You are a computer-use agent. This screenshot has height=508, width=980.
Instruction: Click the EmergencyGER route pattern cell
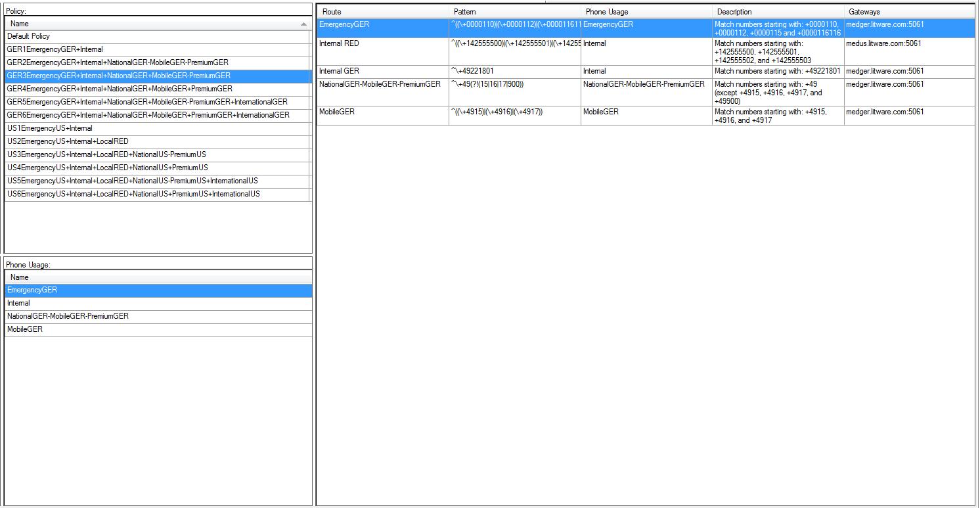tap(515, 28)
